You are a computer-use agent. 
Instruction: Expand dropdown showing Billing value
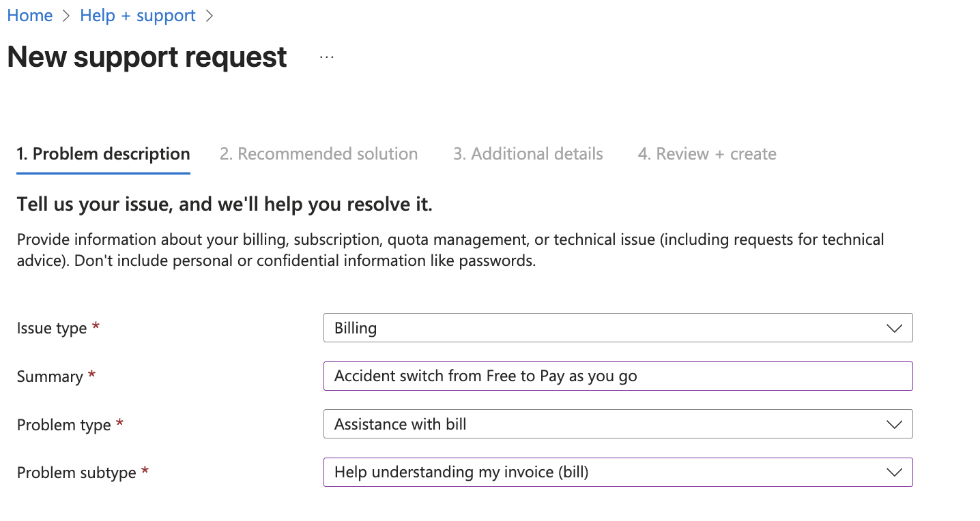pyautogui.click(x=601, y=328)
